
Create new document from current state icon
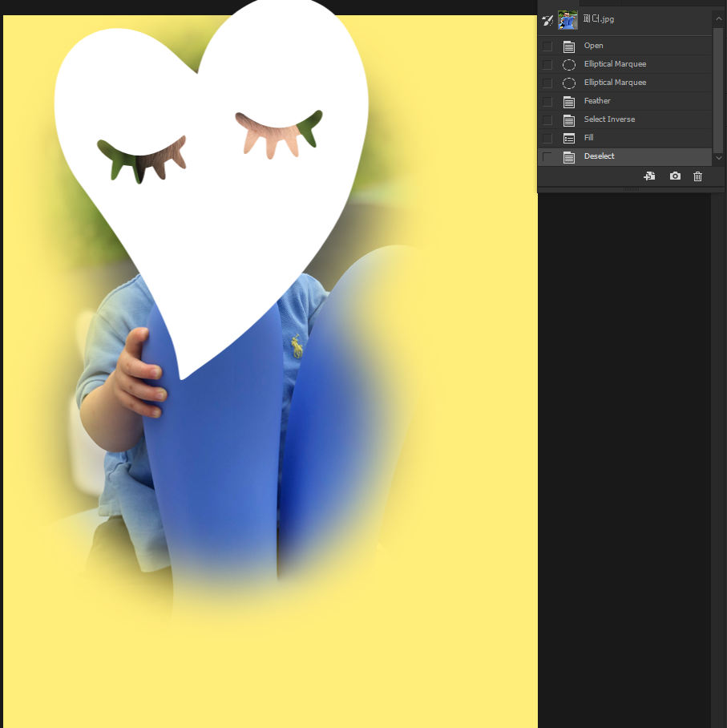pyautogui.click(x=649, y=176)
